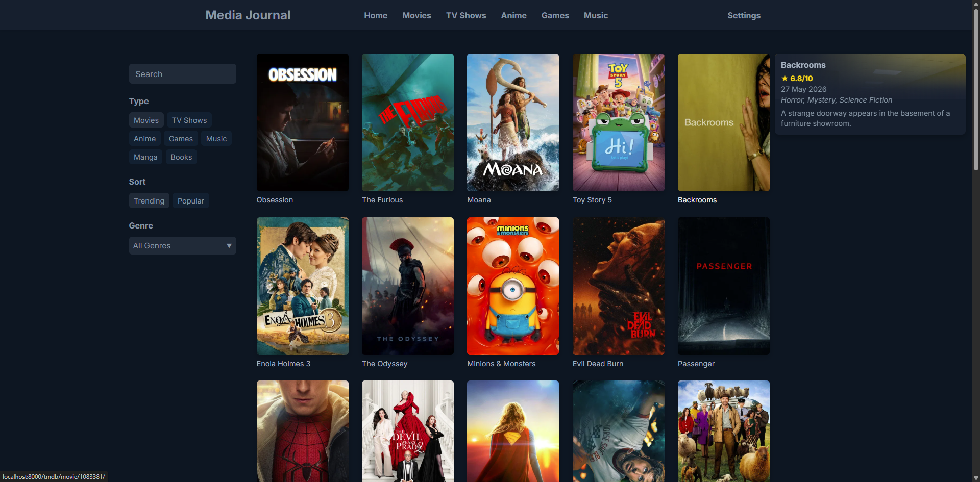Click the Evil Dead Burn title link
The height and width of the screenshot is (482, 980).
[x=598, y=364]
